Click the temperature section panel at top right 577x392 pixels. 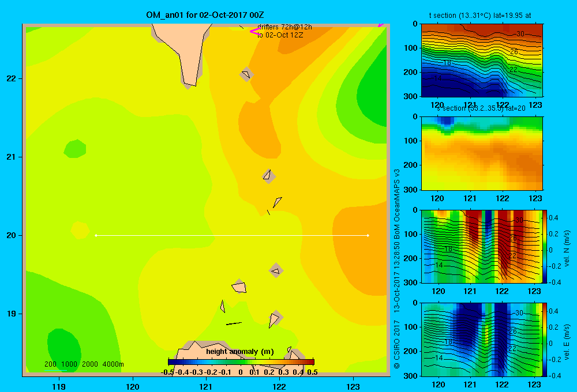pyautogui.click(x=482, y=61)
